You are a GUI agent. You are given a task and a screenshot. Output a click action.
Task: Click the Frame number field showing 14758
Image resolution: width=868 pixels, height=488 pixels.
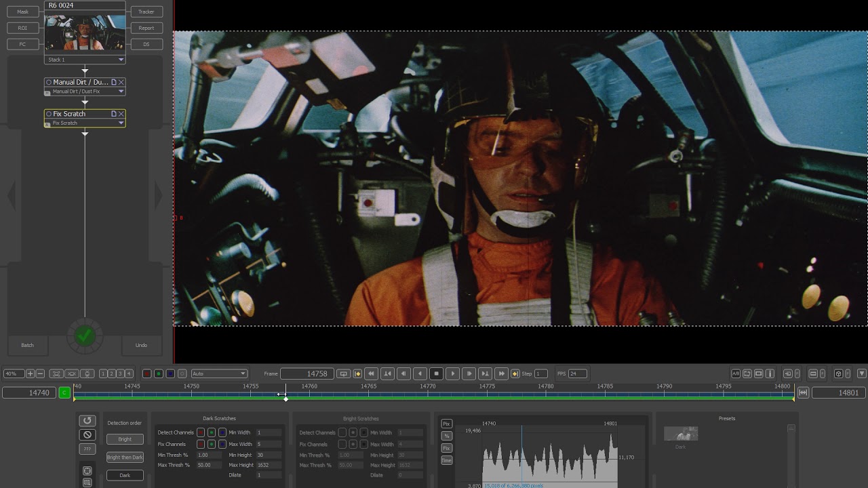(x=307, y=373)
